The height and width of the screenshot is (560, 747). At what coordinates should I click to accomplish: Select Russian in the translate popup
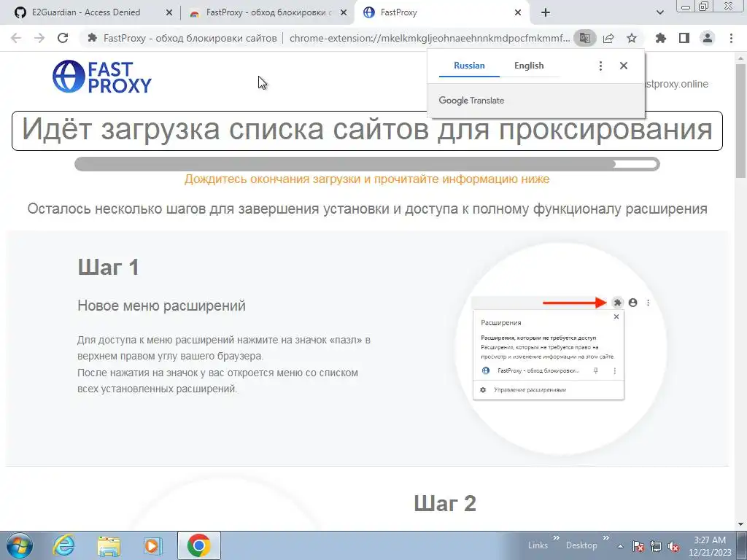click(x=469, y=66)
